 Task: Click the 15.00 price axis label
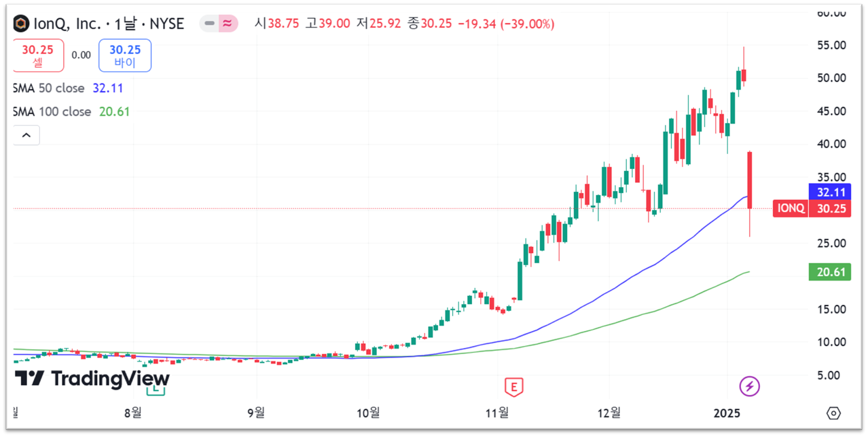pyautogui.click(x=832, y=309)
